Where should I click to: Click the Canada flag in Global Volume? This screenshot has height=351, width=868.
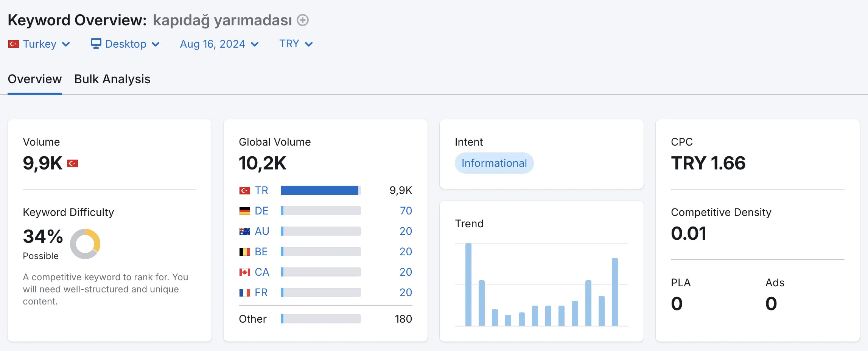[x=245, y=272]
